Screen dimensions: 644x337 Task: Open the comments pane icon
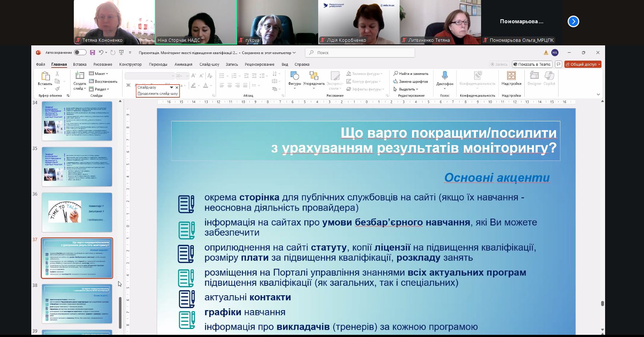coord(558,64)
